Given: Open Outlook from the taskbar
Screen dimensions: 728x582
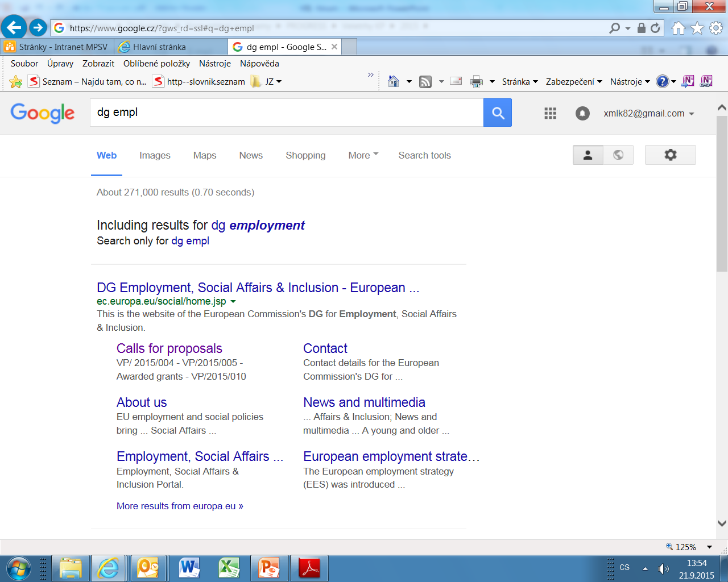Looking at the screenshot, I should (x=148, y=568).
